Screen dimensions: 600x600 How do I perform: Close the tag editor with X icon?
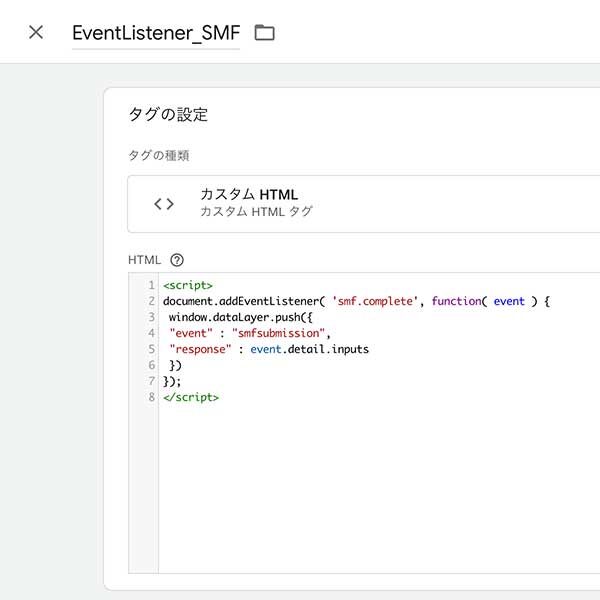click(x=36, y=32)
